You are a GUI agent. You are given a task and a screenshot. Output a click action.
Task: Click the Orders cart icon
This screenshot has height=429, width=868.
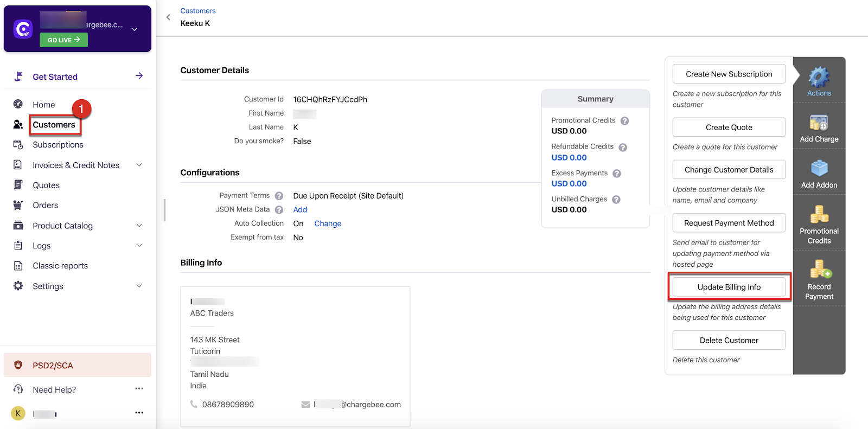(x=18, y=205)
